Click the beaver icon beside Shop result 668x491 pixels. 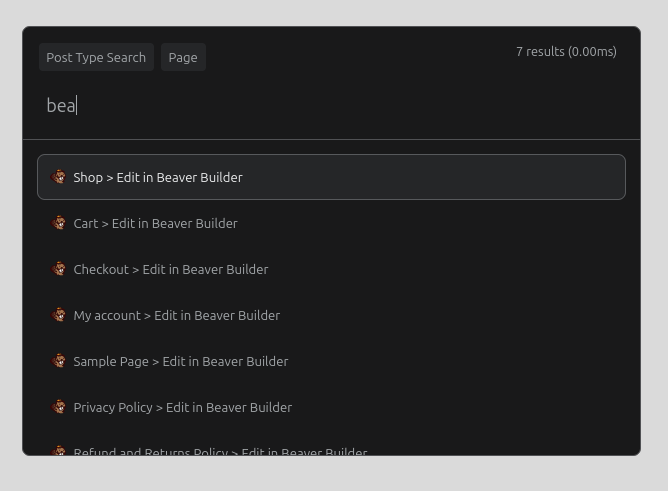58,177
